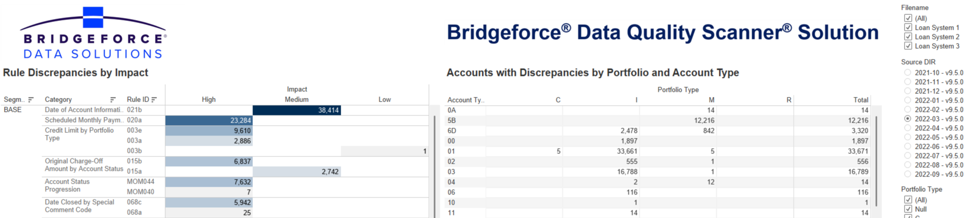Toggle Portfolio Type (All) checkbox

coord(908,200)
